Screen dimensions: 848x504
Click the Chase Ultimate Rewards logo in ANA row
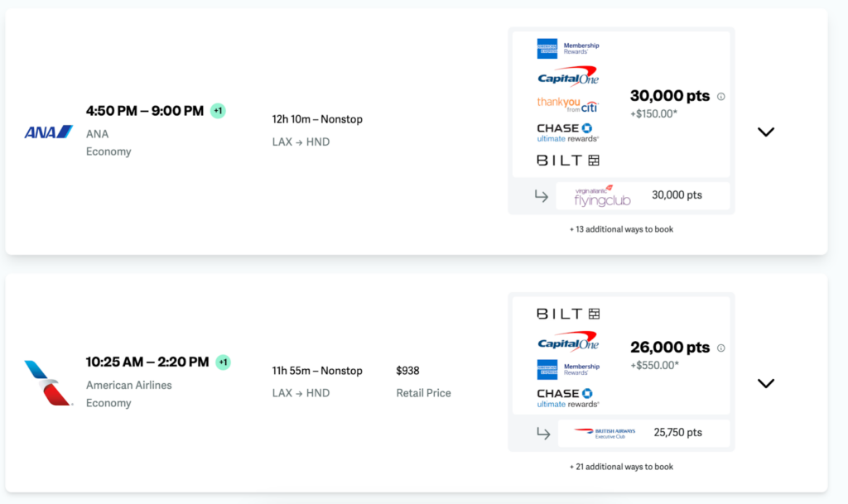point(568,132)
